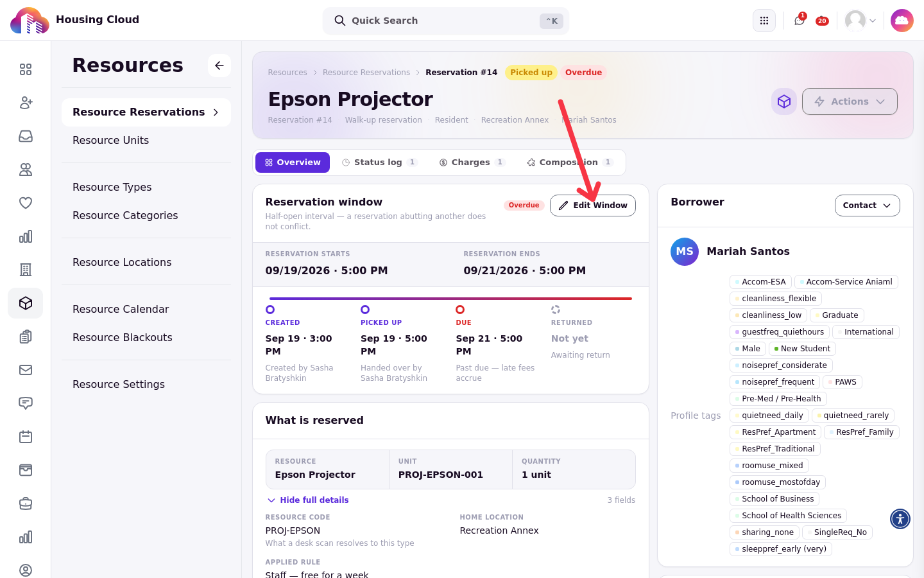Click the Quick Search field

(446, 21)
